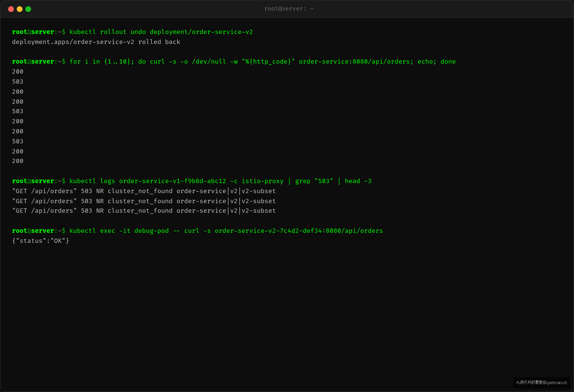This screenshot has height=392, width=574.
Task: Click "order-service:8080/api/orders;" in the loop command
Action: pyautogui.click(x=356, y=62)
